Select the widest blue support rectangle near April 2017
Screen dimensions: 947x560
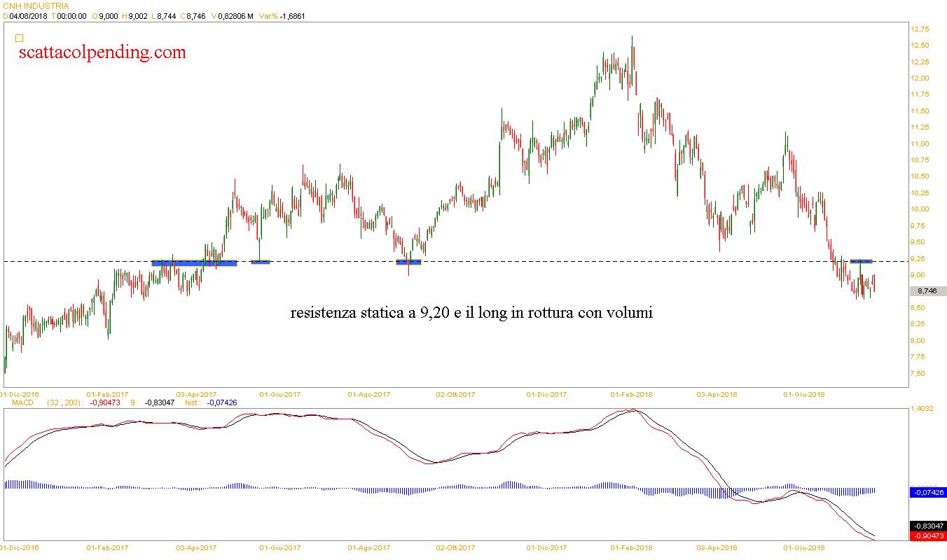tap(194, 262)
